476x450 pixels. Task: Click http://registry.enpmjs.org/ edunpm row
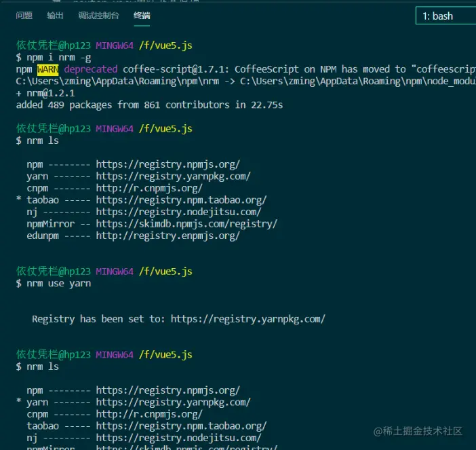click(134, 236)
